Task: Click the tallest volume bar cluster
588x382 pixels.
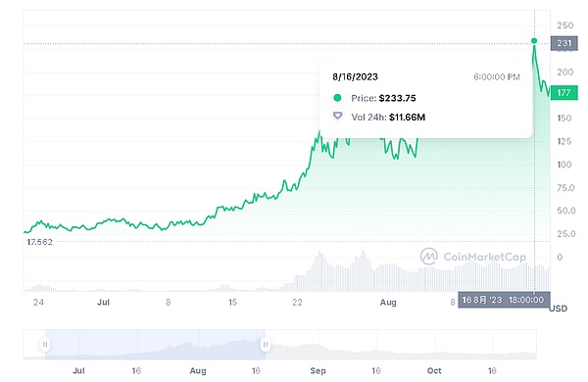Action: pyautogui.click(x=320, y=271)
